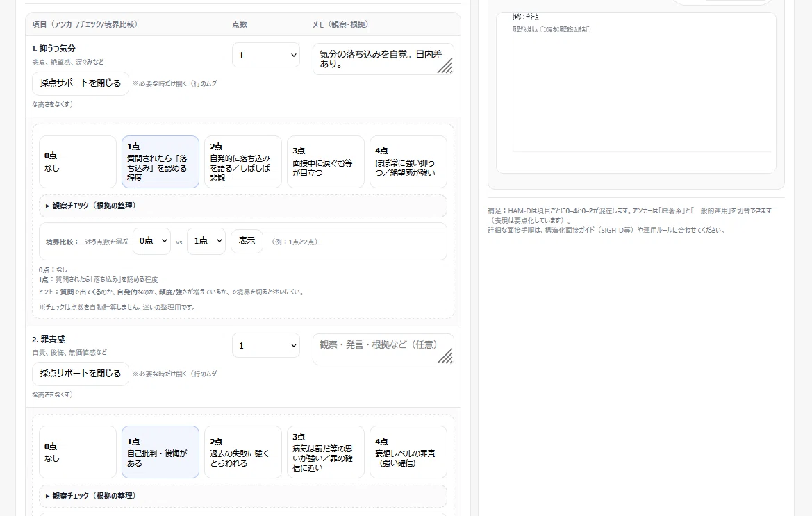The image size is (812, 516).
Task: Choose anchor 4点 妄想レベルの罪責
Action: pyautogui.click(x=408, y=452)
